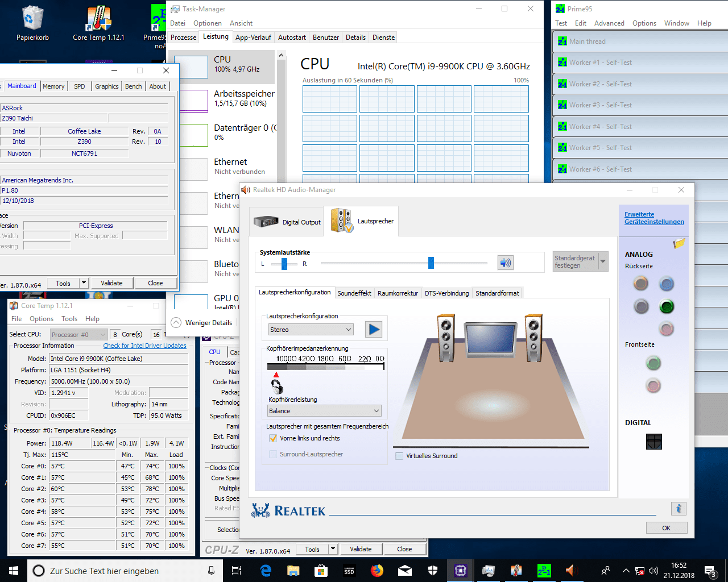Expand Tools dropdown arrow in Mainboard CPU-Z window
The width and height of the screenshot is (728, 582).
(x=84, y=283)
